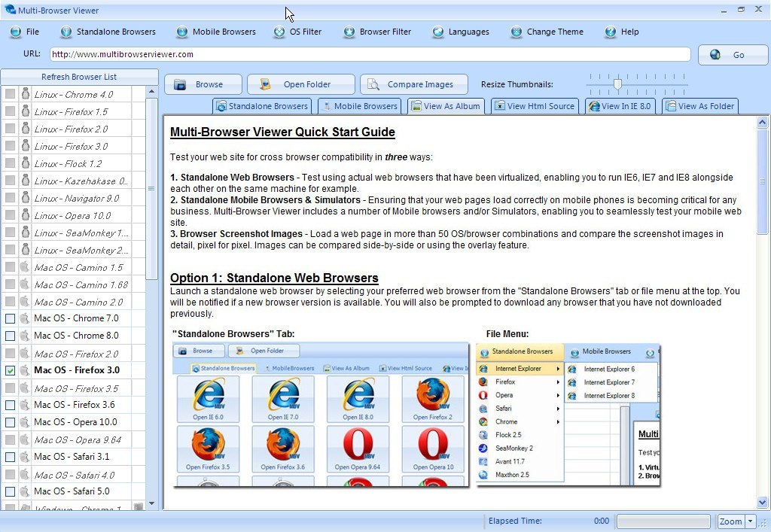
Task: Click the Apple icon for Mac OS Safari 4.0
Action: coord(25,474)
